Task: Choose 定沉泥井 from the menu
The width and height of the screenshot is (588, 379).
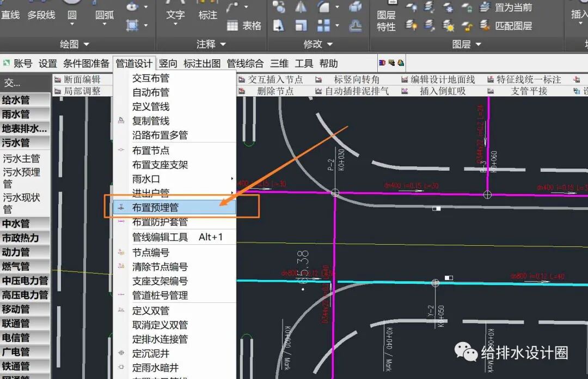Action: tap(175, 353)
